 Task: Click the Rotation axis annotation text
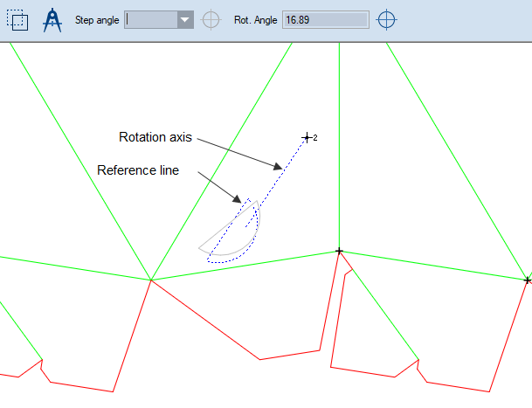[155, 137]
